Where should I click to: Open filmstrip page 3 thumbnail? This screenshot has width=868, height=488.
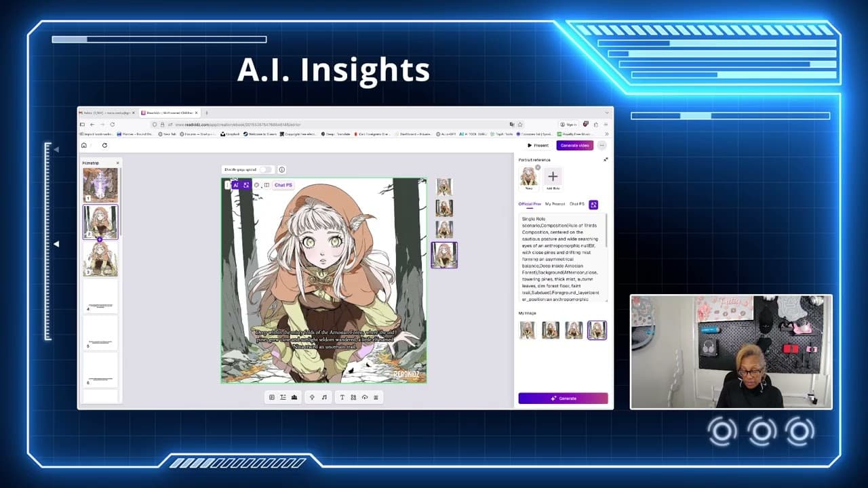point(100,259)
